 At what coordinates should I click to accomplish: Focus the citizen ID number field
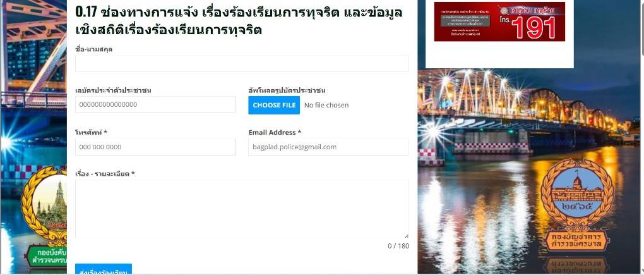tap(156, 104)
